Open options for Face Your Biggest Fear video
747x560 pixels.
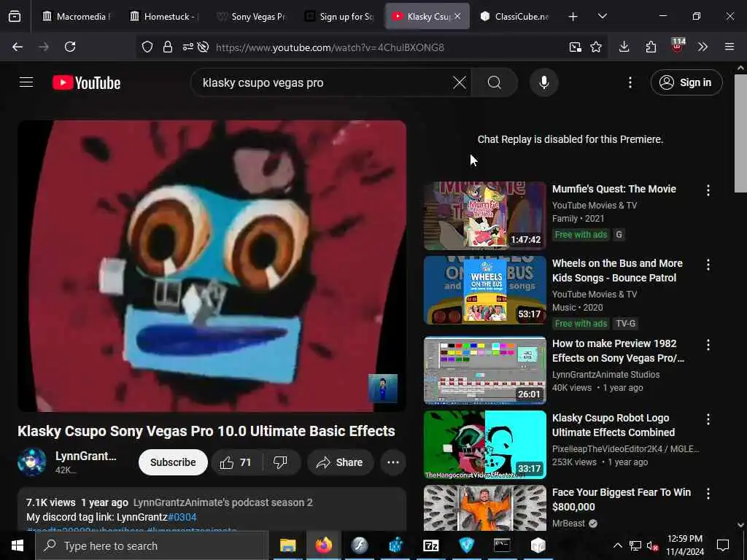708,494
